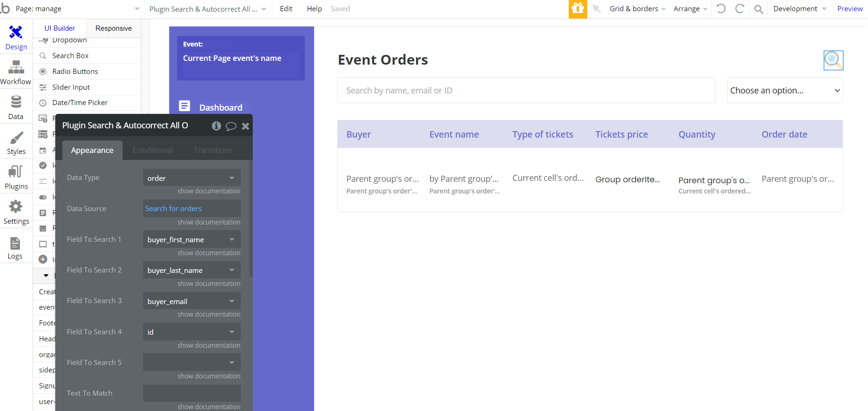Viewport: 868px width, 411px height.
Task: Switch to the Responsive tab
Action: click(x=113, y=28)
